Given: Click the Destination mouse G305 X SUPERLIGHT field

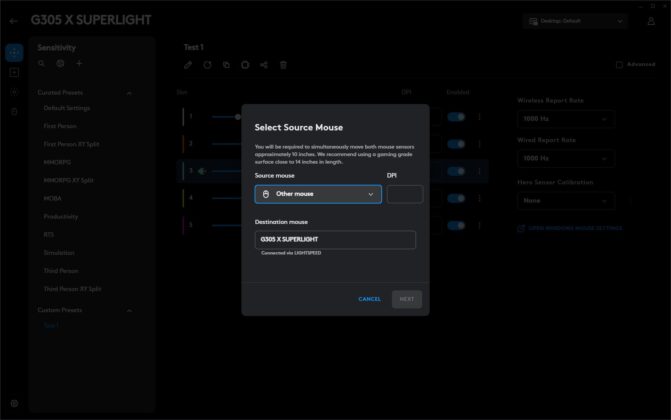Looking at the screenshot, I should [335, 239].
